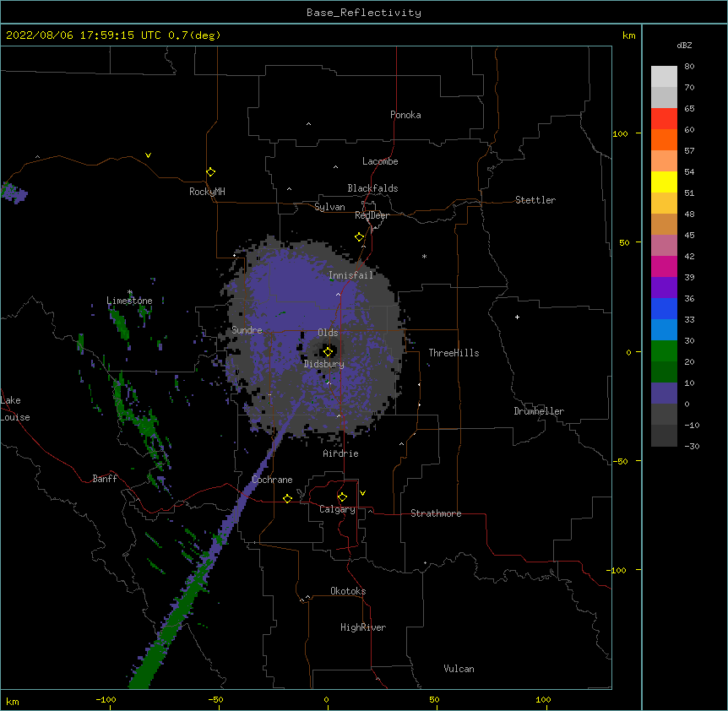
Task: Click the Base_Reflectivity title text
Action: point(364,13)
